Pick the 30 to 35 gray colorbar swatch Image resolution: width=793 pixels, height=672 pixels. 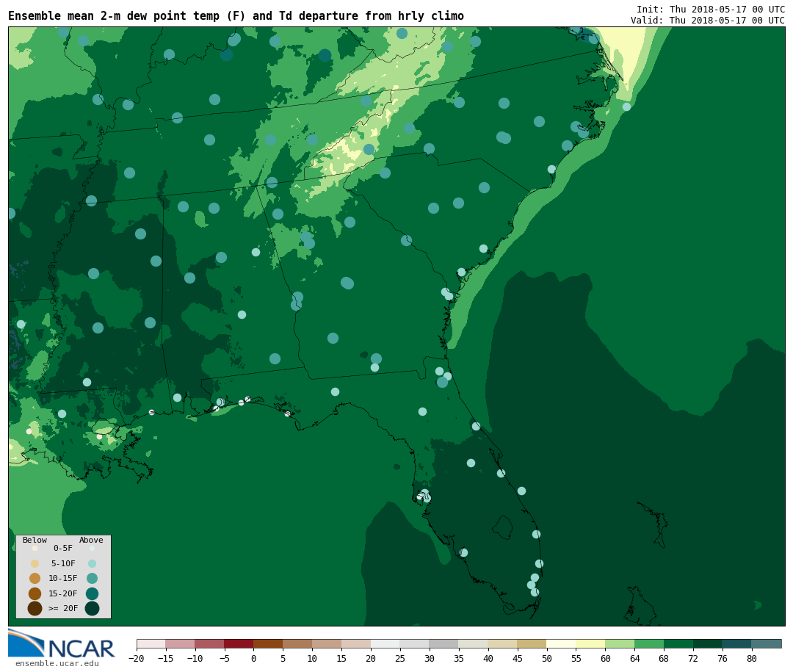(443, 643)
